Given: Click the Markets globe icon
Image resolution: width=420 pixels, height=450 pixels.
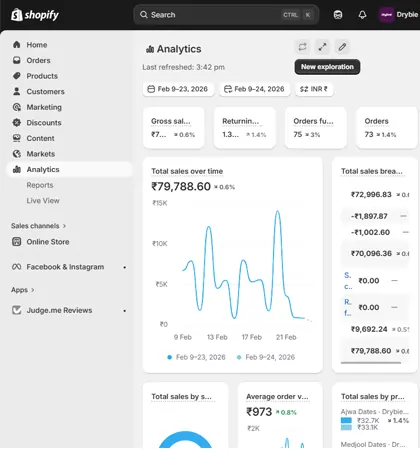Looking at the screenshot, I should (x=17, y=154).
